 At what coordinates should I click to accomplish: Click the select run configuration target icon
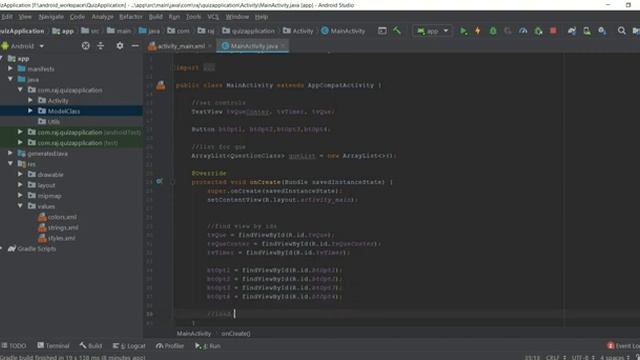(382, 31)
